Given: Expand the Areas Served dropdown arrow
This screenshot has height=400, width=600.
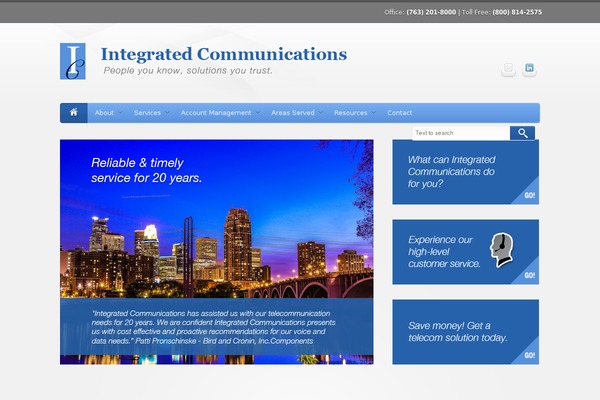Looking at the screenshot, I should point(321,113).
